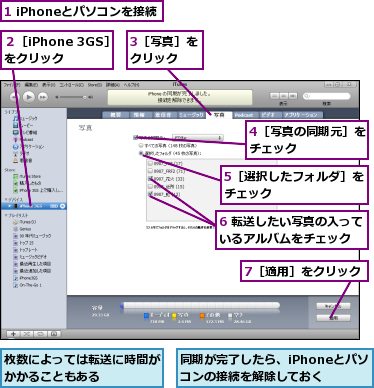Open the トップ 25 smart playlist
The height and width of the screenshot is (388, 374).
[23, 243]
